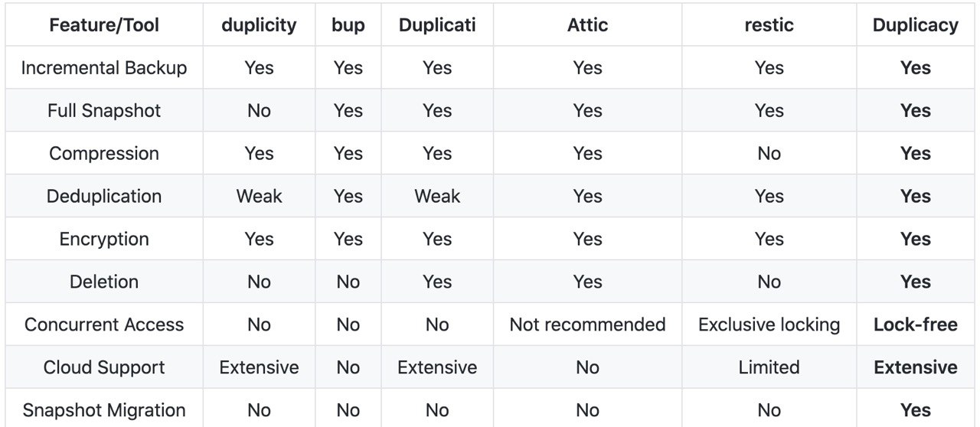Select the Concurrent Access row label
The width and height of the screenshot is (980, 427).
pos(103,325)
